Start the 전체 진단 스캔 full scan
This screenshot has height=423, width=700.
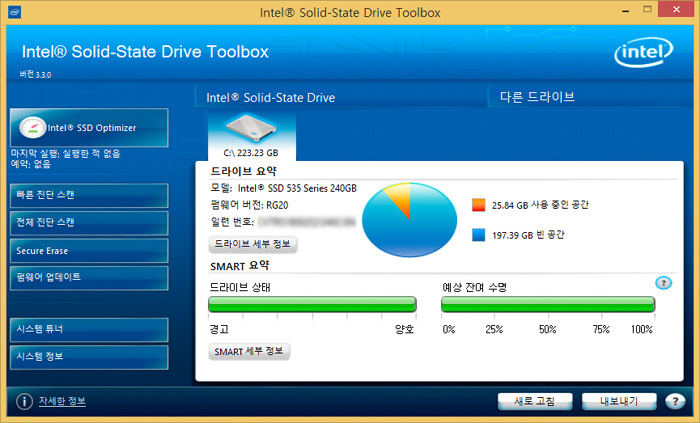(89, 223)
